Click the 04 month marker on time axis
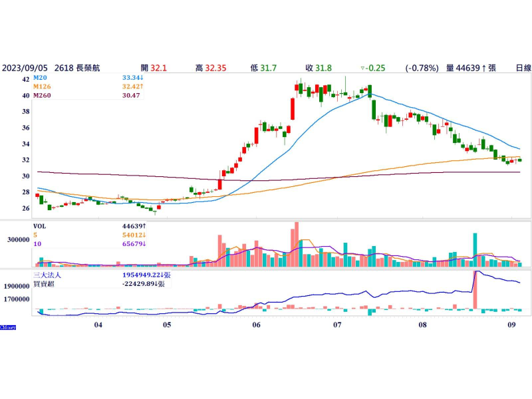This screenshot has width=532, height=399. pyautogui.click(x=98, y=325)
